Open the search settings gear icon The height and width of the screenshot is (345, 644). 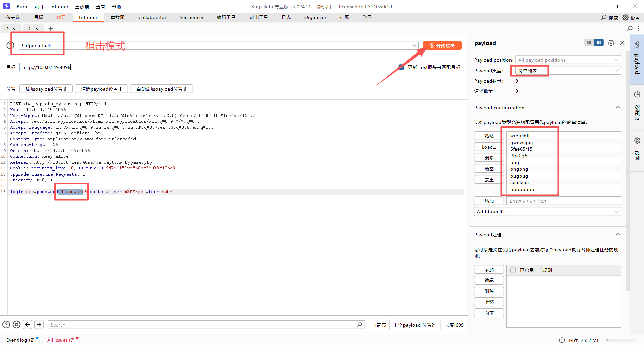pyautogui.click(x=17, y=324)
